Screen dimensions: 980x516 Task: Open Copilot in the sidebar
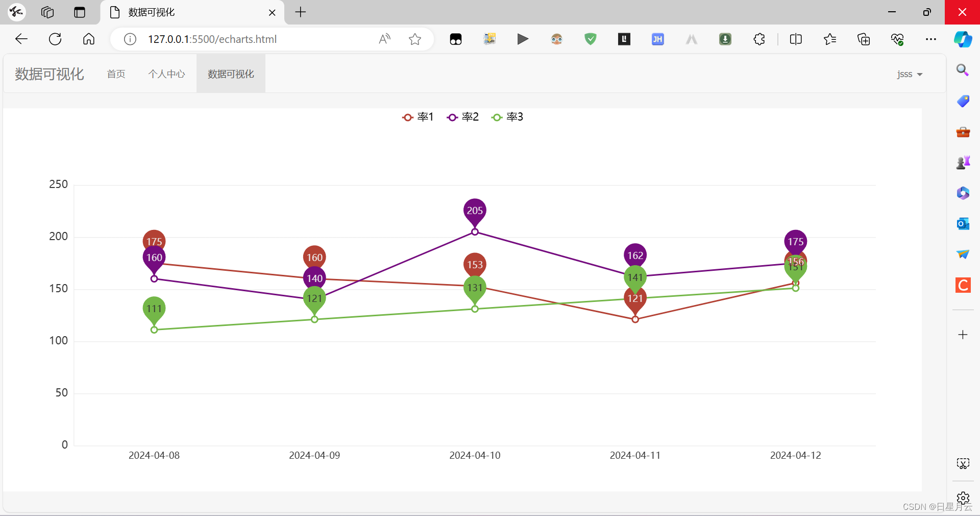pos(963,39)
